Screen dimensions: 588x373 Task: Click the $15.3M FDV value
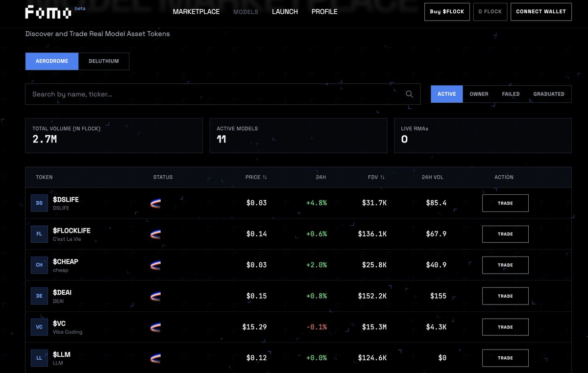tap(374, 327)
